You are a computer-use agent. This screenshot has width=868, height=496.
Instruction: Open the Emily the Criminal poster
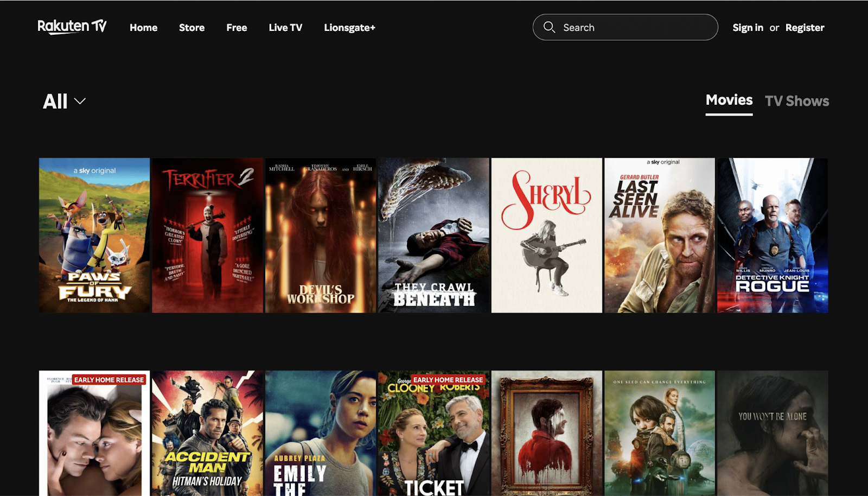pyautogui.click(x=321, y=433)
